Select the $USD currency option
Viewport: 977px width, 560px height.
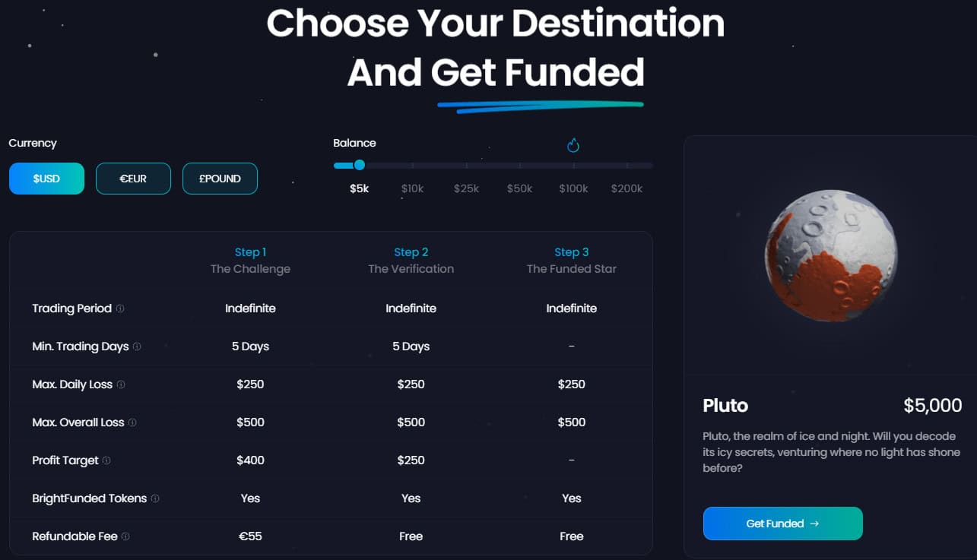point(46,178)
